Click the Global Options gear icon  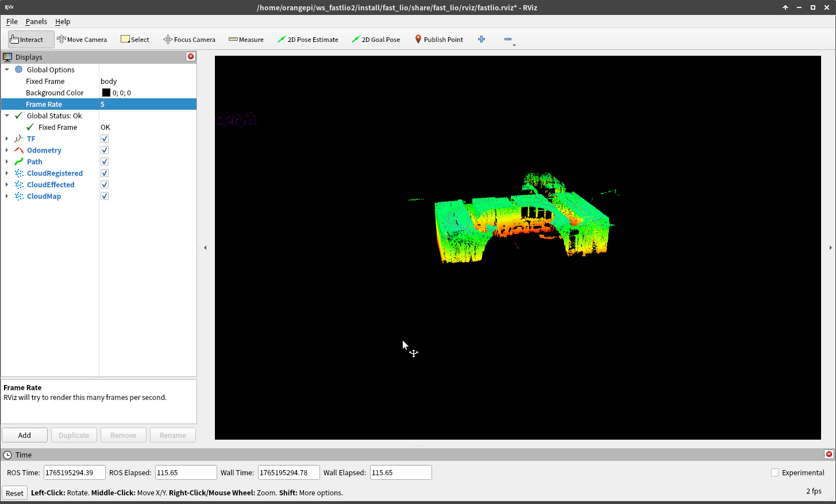tap(19, 70)
